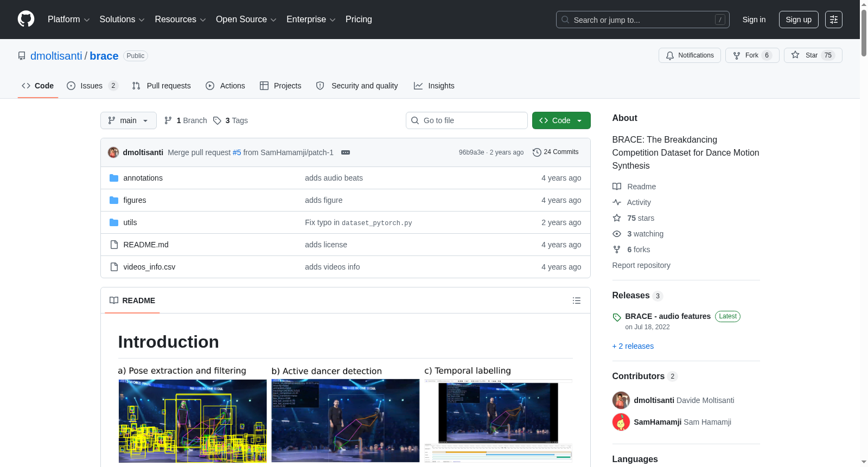Star the brace repository
This screenshot has height=467, width=868.
tap(813, 55)
